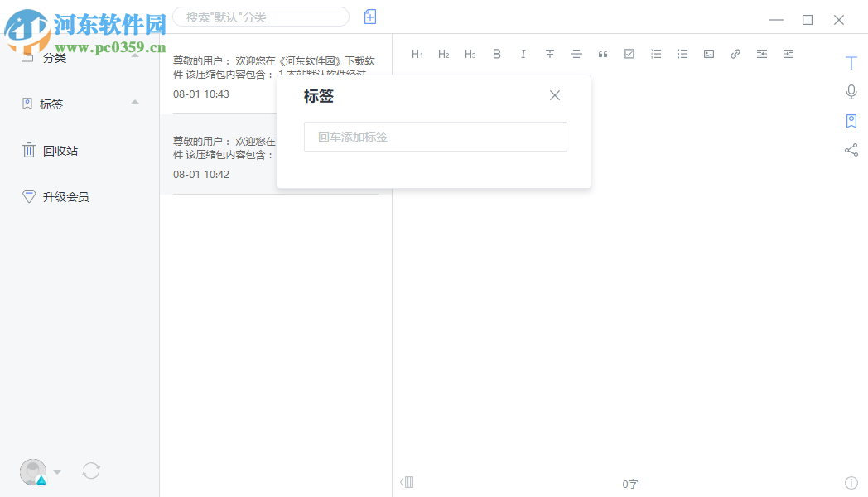Create a new note with the plus icon
868x497 pixels.
[369, 17]
